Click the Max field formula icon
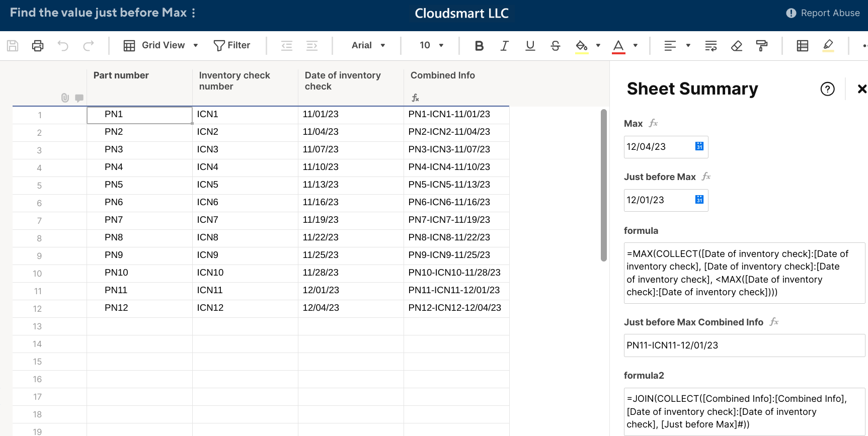The height and width of the screenshot is (436, 868). click(x=653, y=123)
